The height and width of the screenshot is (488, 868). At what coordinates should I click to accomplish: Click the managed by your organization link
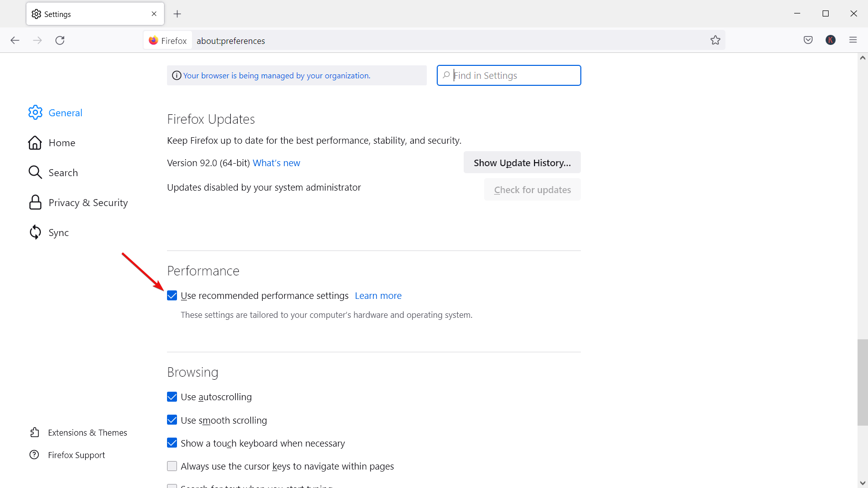click(277, 76)
